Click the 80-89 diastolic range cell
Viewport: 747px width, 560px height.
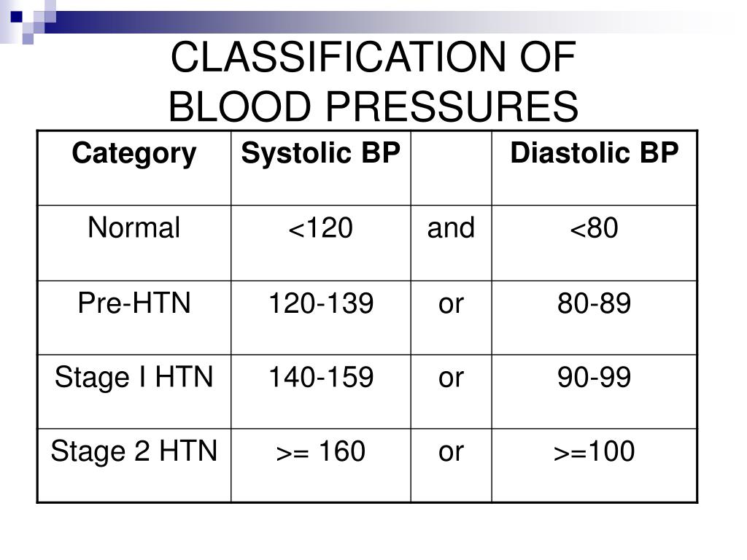[594, 318]
